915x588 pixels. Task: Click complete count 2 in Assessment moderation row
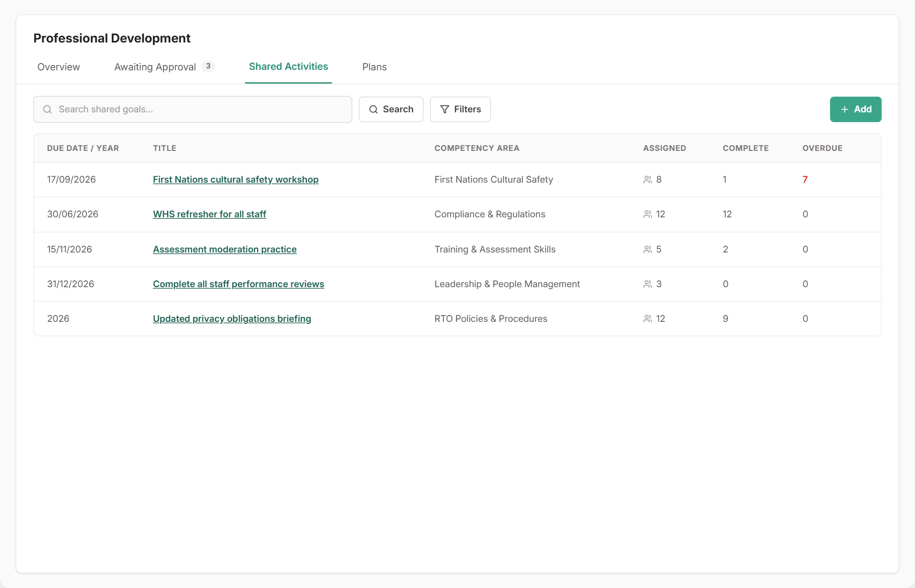(725, 250)
